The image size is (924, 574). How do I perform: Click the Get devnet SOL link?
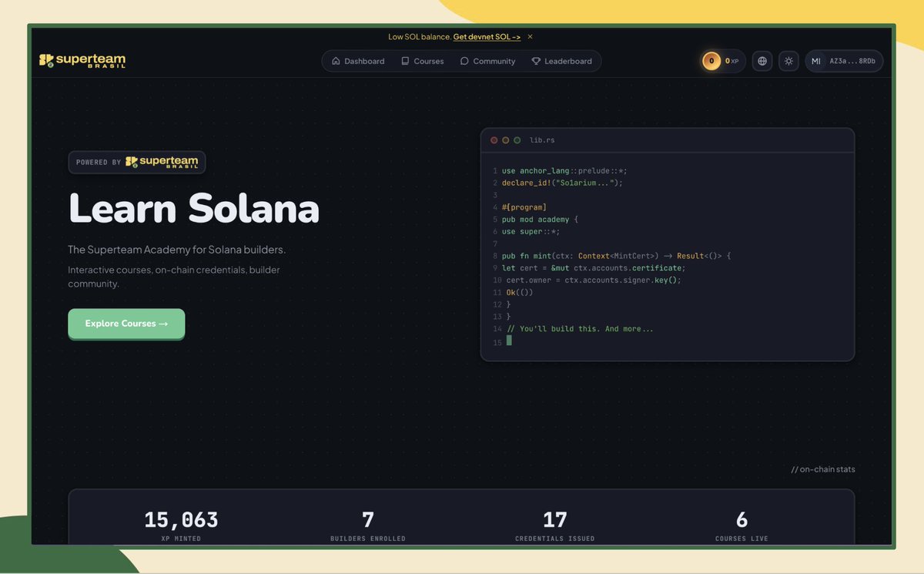click(x=487, y=36)
